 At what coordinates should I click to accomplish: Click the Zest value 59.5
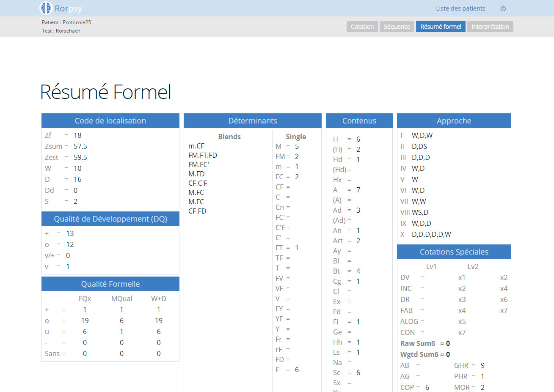80,157
